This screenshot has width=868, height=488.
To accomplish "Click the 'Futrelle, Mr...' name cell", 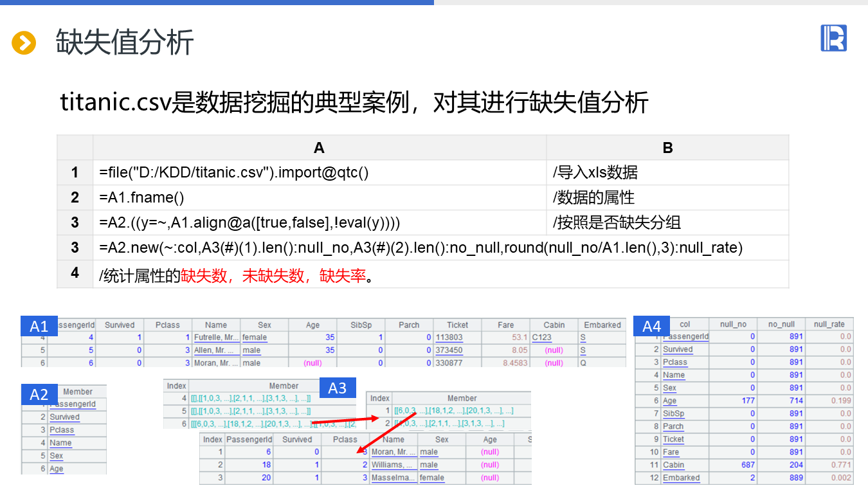I will click(216, 337).
